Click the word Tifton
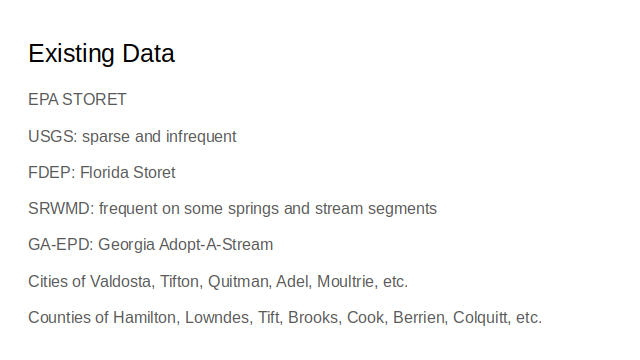Image resolution: width=640 pixels, height=360 pixels. [x=181, y=282]
